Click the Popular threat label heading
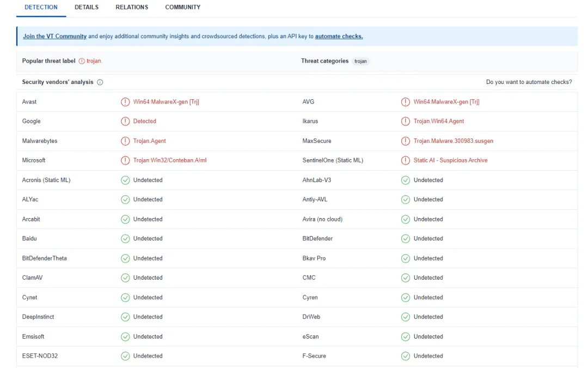588x368 pixels. (49, 61)
